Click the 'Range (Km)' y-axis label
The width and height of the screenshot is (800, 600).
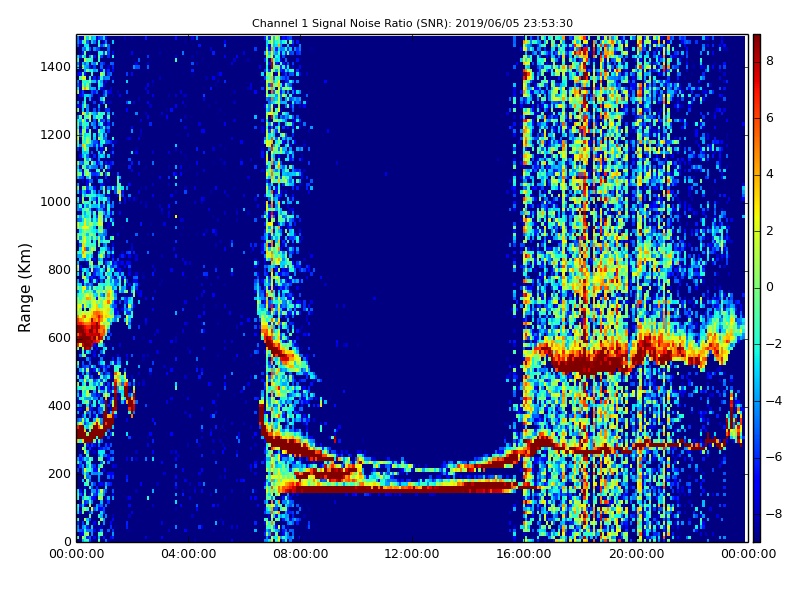24,288
